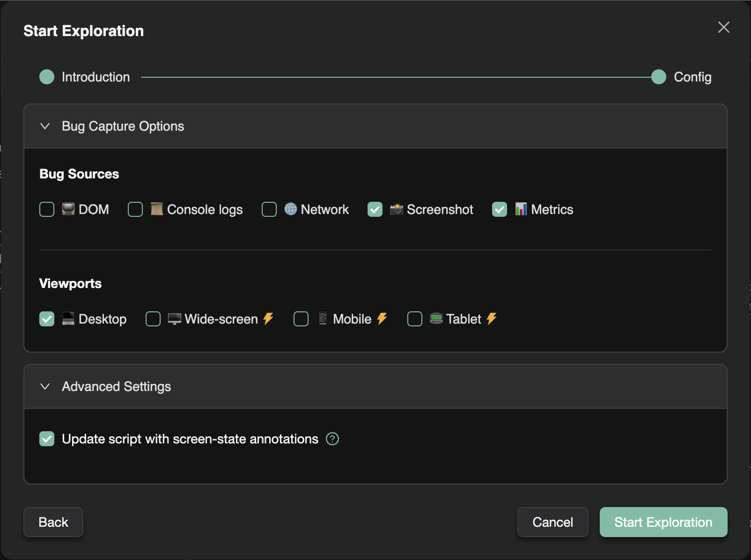Image resolution: width=751 pixels, height=560 pixels.
Task: Enable the DOM bug source checkbox
Action: pos(47,209)
